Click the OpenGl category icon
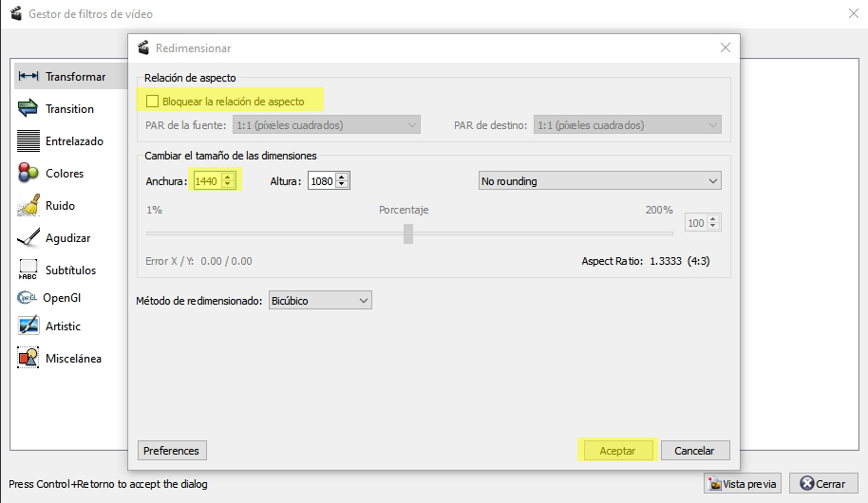Screen dimensions: 868x503 [27, 298]
